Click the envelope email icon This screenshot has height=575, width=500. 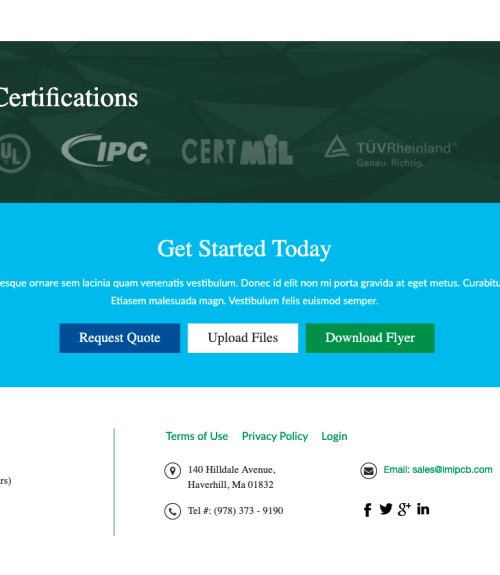(368, 470)
